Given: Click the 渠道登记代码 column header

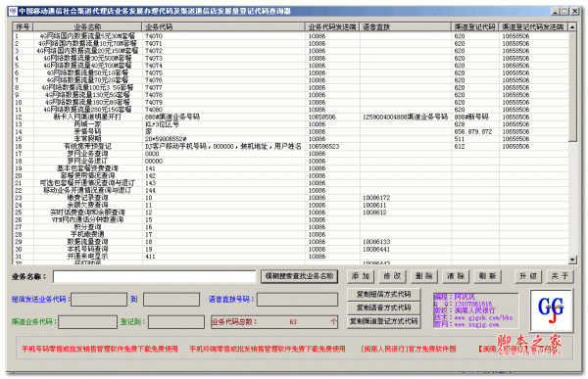Looking at the screenshot, I should [475, 27].
